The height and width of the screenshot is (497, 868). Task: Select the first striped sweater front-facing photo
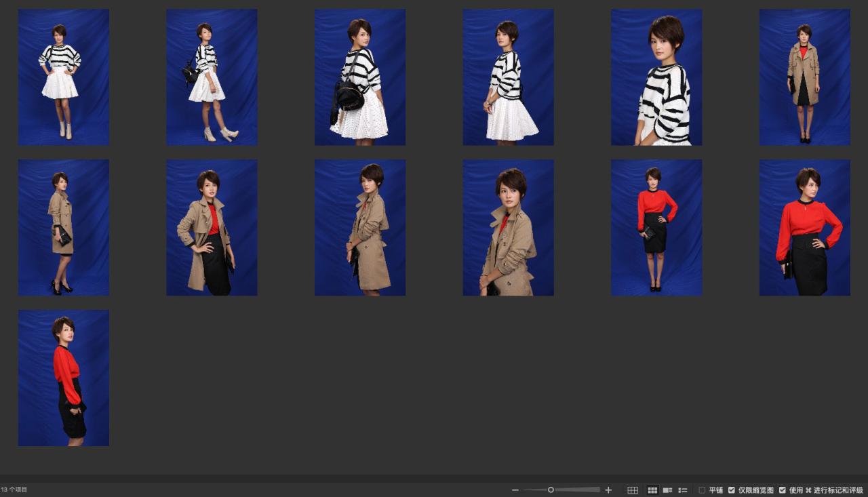(63, 77)
